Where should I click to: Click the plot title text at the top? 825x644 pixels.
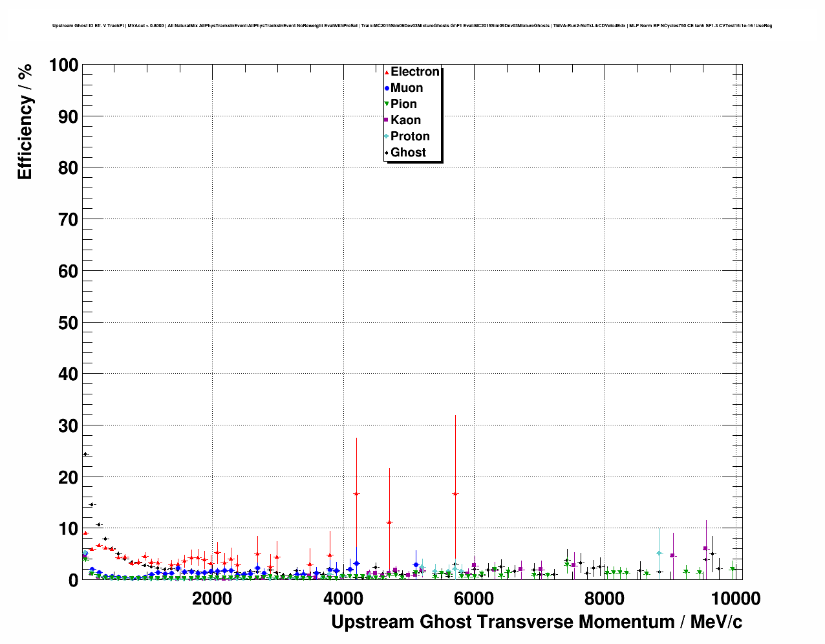(412, 26)
